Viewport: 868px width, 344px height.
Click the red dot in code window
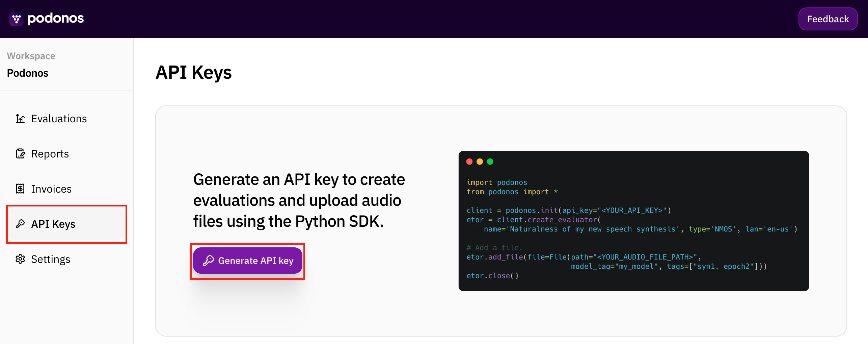[469, 162]
